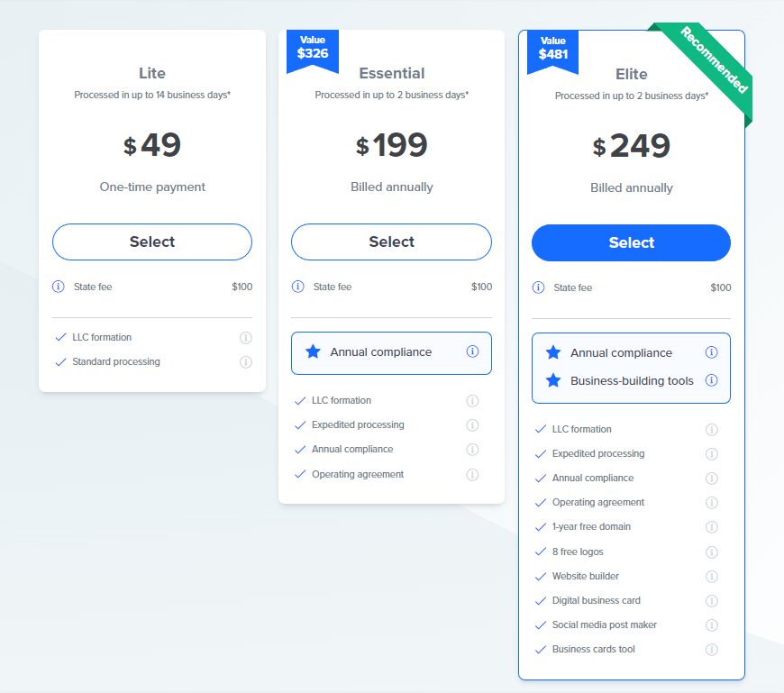Select the Elite plan with blue button
784x693 pixels.
[x=631, y=242]
